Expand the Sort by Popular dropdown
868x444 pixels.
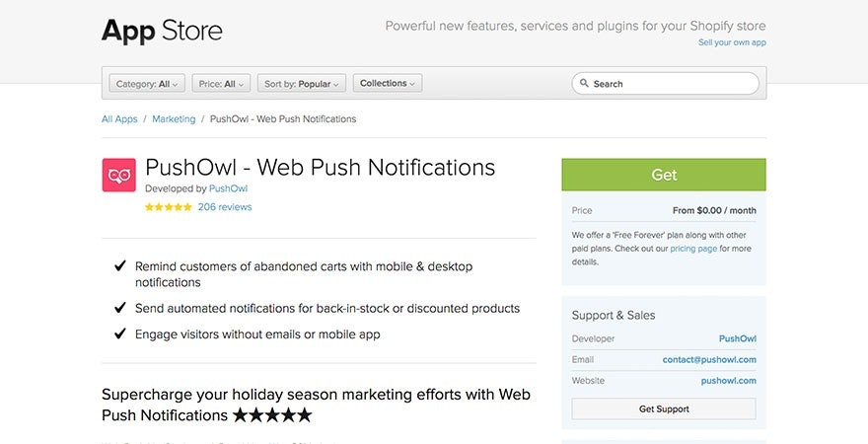pos(301,84)
